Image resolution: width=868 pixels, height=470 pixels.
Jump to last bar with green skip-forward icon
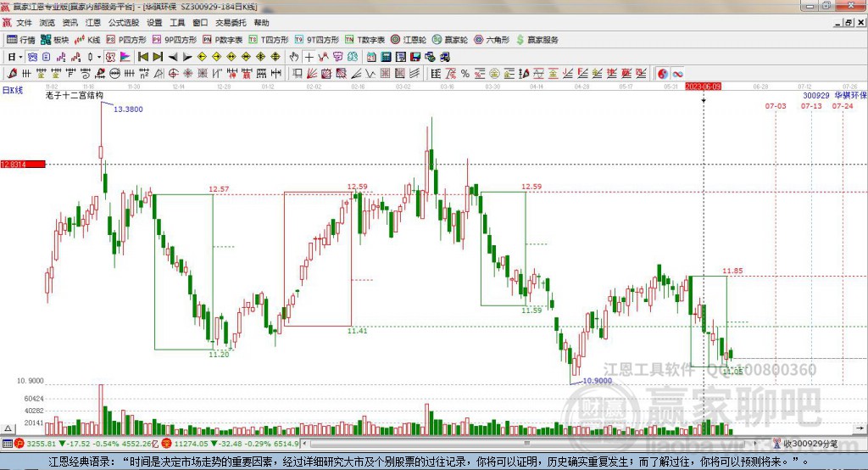[x=158, y=57]
